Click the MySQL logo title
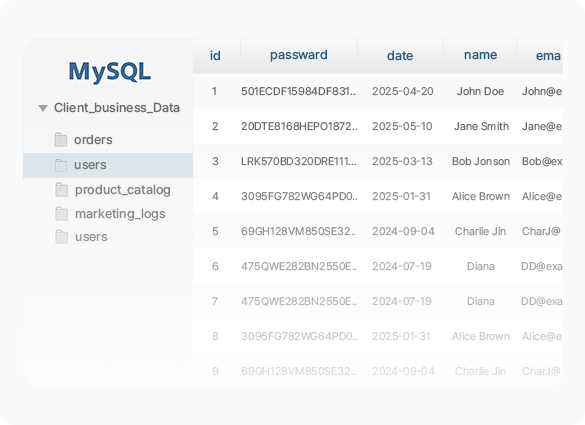 [110, 72]
